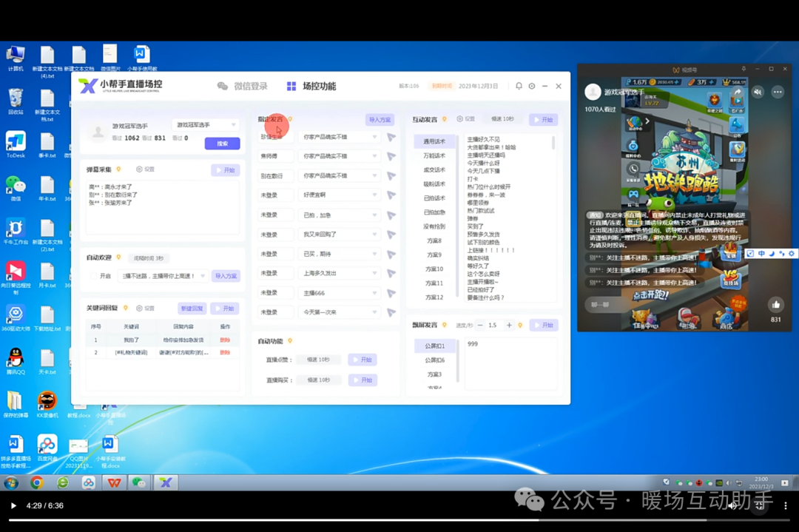Start 弹幕采集 collection with 开始 button
799x532 pixels.
click(x=225, y=170)
